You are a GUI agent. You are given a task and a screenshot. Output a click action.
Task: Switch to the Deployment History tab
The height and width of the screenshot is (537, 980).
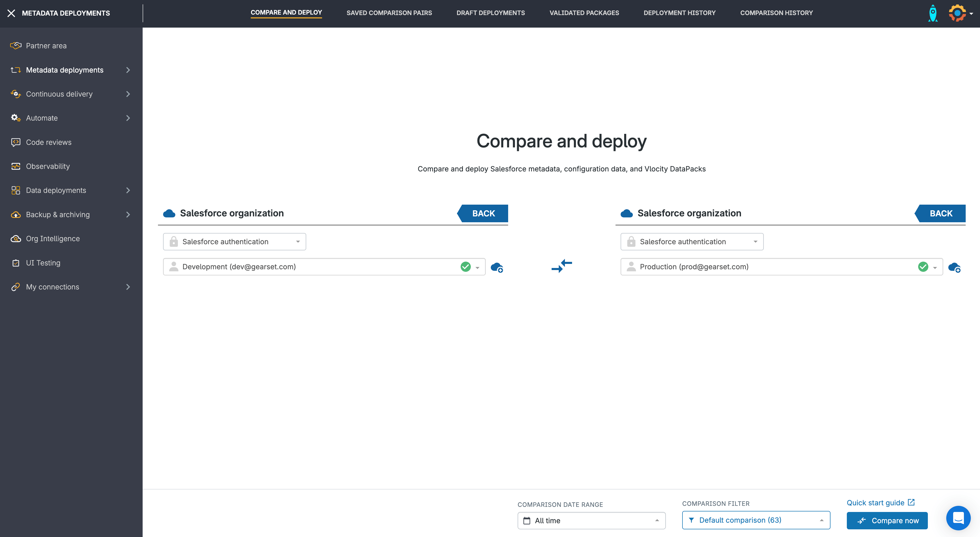point(679,13)
